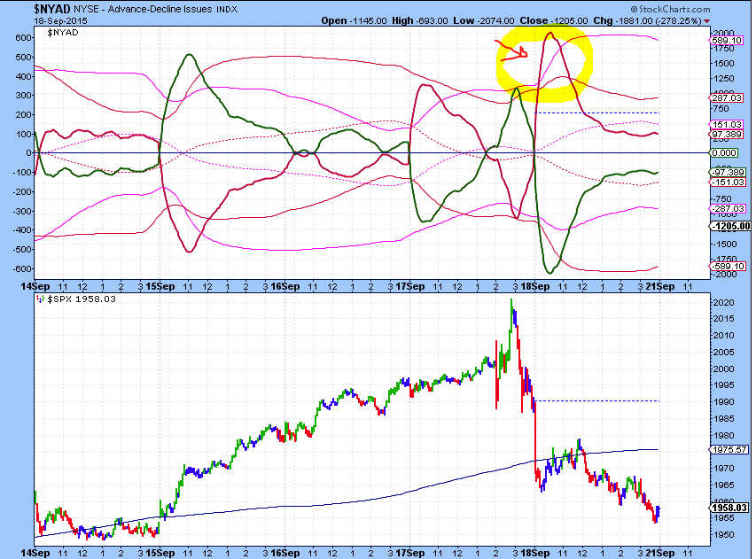Viewport: 756px width, 559px height.
Task: Click the 1975.57 moving-average tag on SPX chart
Action: tap(730, 450)
